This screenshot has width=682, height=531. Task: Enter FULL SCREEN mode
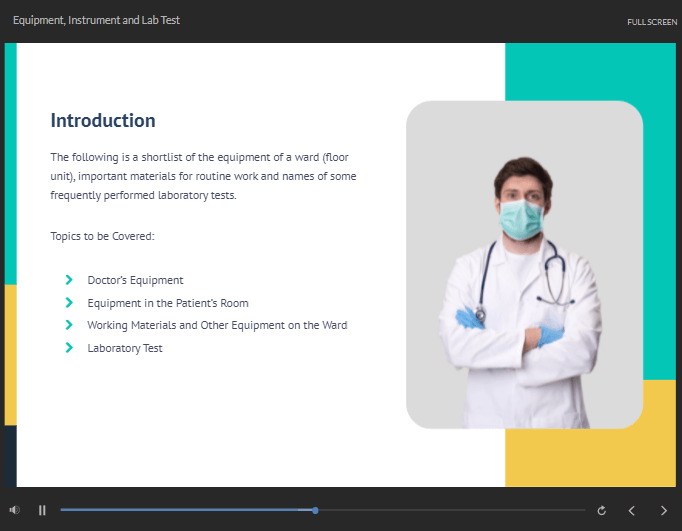coord(652,22)
